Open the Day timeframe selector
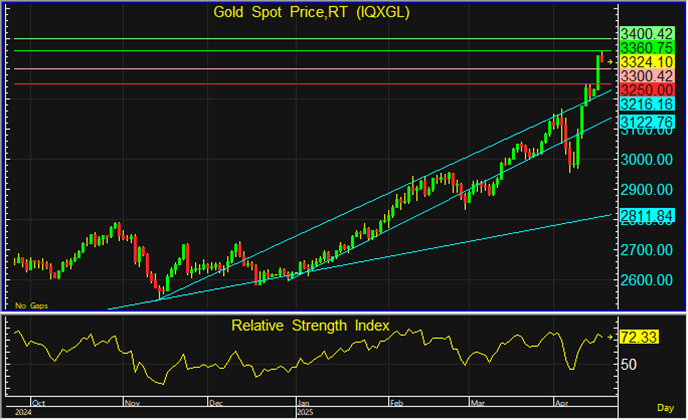688x420 pixels. click(665, 408)
